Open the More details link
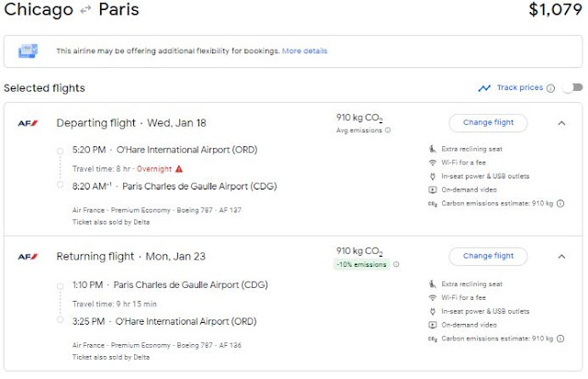 (x=303, y=51)
